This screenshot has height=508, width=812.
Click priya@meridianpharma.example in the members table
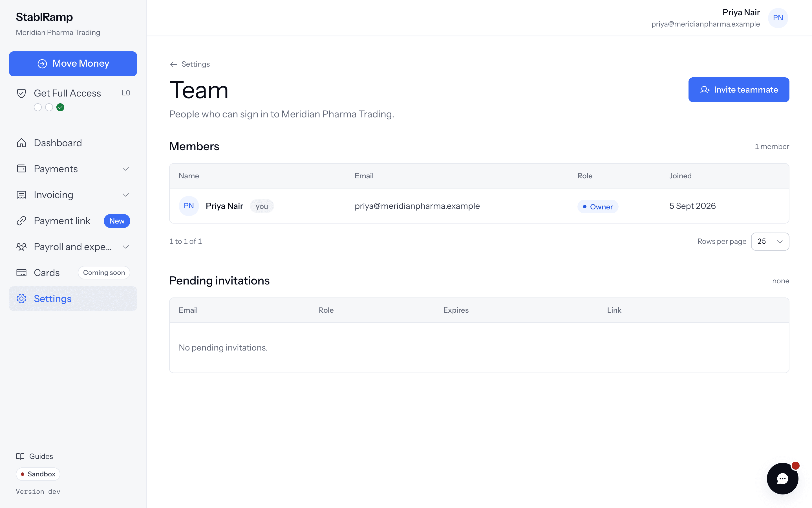pos(417,206)
